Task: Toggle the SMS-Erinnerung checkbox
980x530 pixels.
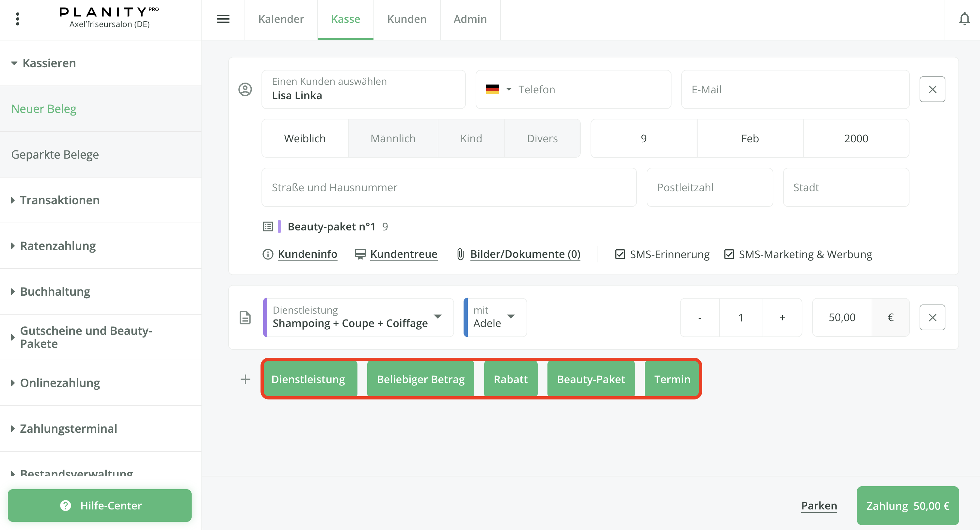Action: pyautogui.click(x=620, y=254)
